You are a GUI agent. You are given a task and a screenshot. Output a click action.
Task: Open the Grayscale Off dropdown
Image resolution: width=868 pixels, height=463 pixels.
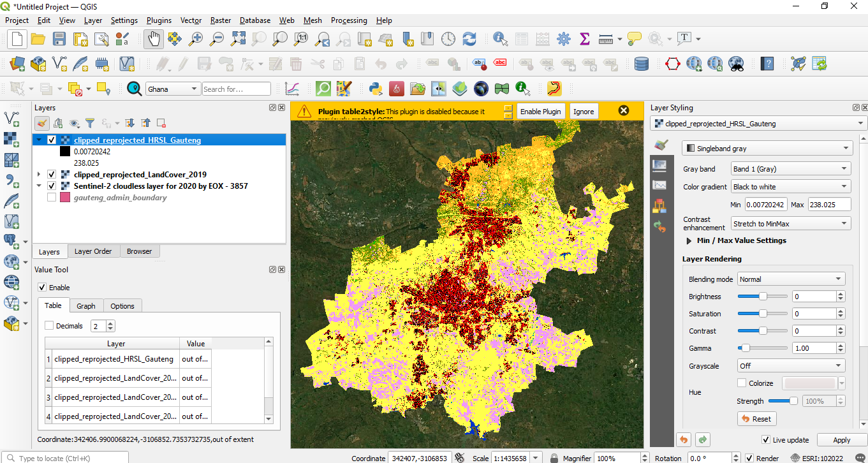click(791, 366)
